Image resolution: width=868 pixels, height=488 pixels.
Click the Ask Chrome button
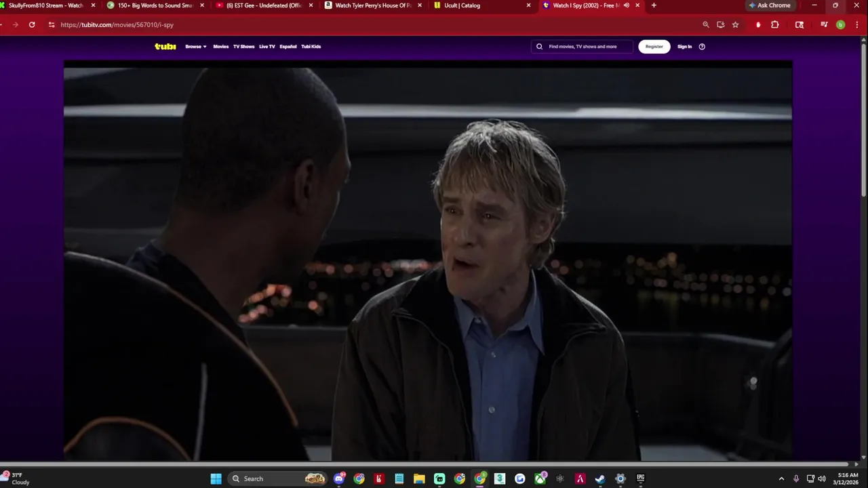point(770,5)
